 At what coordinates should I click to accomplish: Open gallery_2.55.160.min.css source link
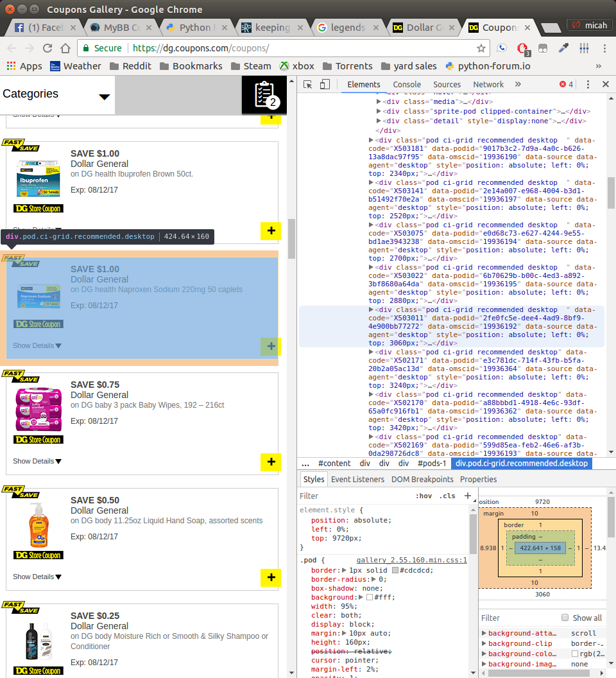[411, 560]
